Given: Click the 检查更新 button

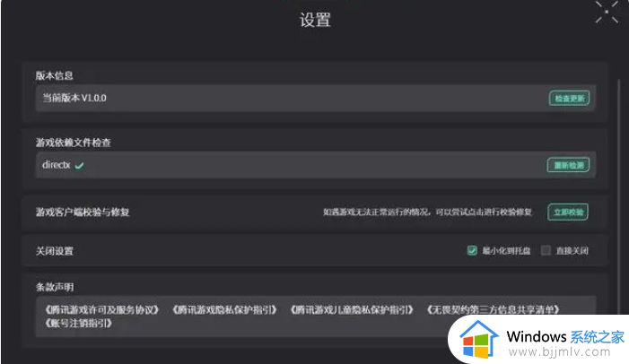Looking at the screenshot, I should click(569, 99).
